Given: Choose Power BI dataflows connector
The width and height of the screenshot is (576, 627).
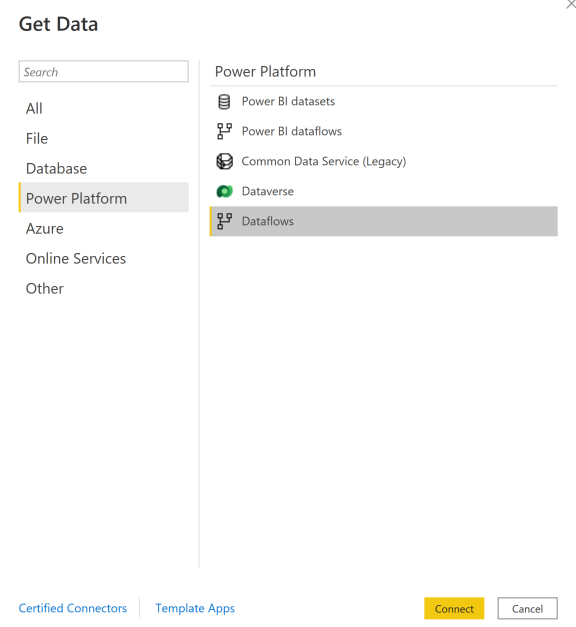Looking at the screenshot, I should click(384, 131).
